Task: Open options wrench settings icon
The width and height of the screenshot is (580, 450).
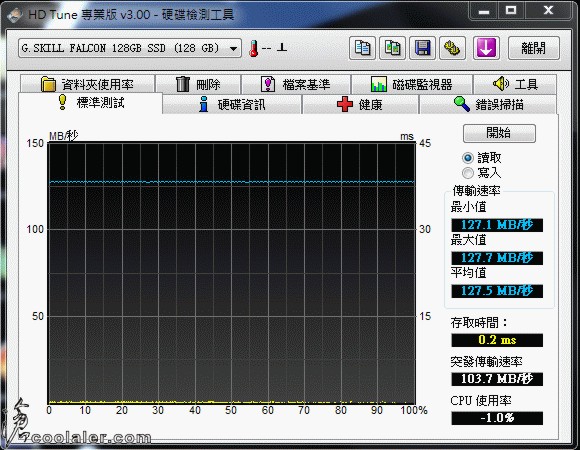Action: 452,48
